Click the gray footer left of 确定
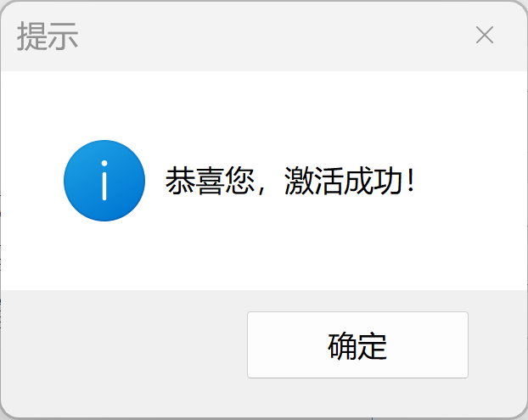The width and height of the screenshot is (528, 420). (x=125, y=345)
